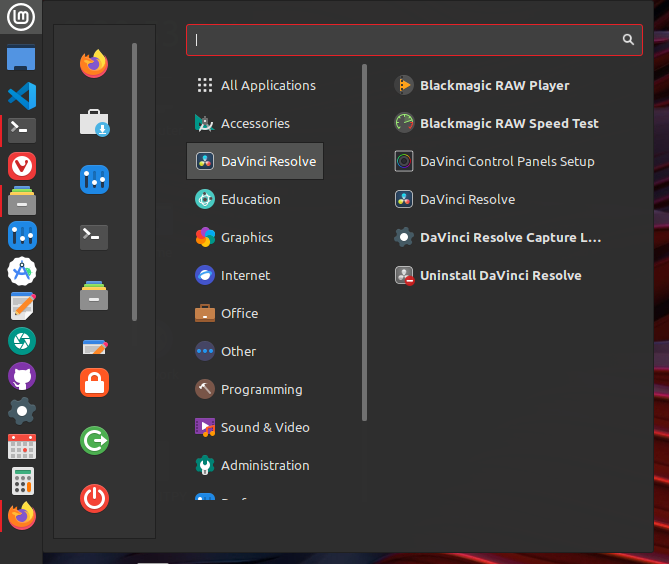Open the Administration category
The width and height of the screenshot is (669, 564).
(255, 465)
